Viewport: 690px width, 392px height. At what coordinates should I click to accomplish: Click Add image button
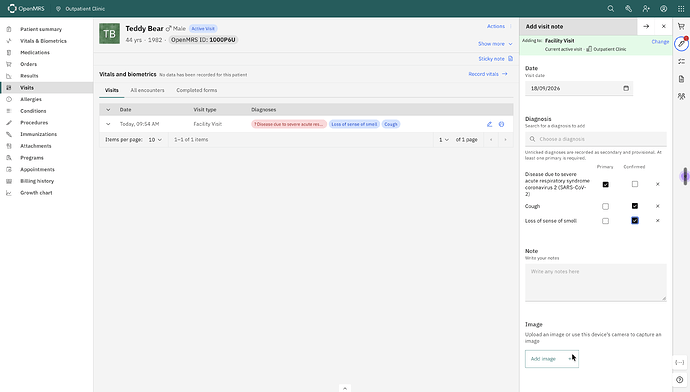pyautogui.click(x=552, y=359)
